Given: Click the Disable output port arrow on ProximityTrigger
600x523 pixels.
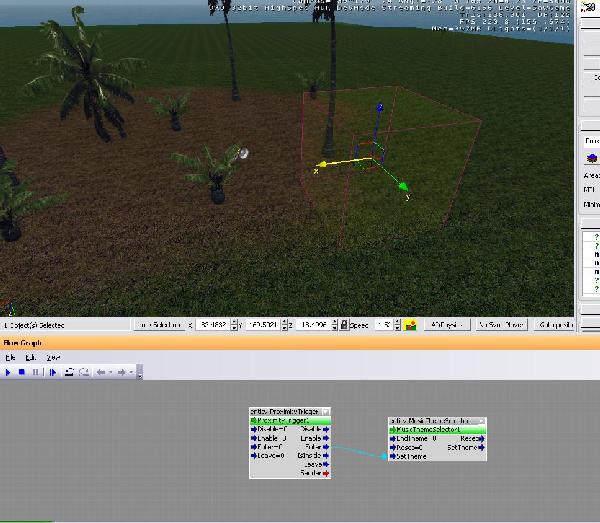Looking at the screenshot, I should coord(326,429).
